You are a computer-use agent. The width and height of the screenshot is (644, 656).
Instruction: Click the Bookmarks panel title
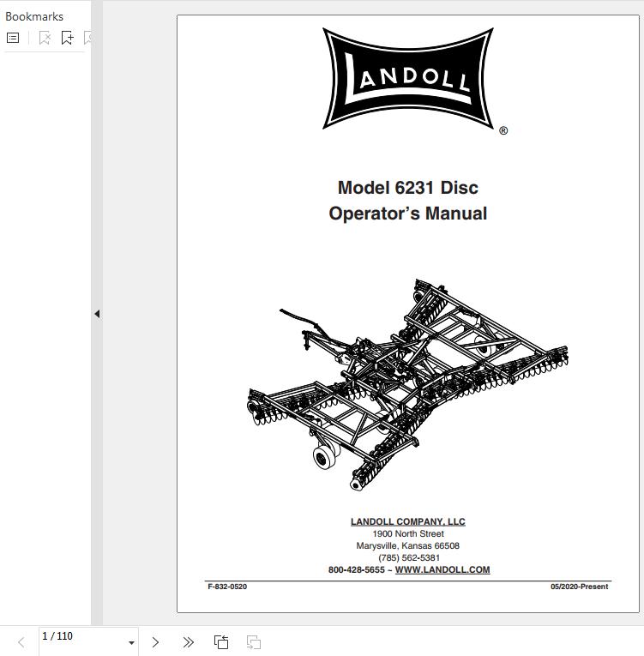click(x=34, y=17)
